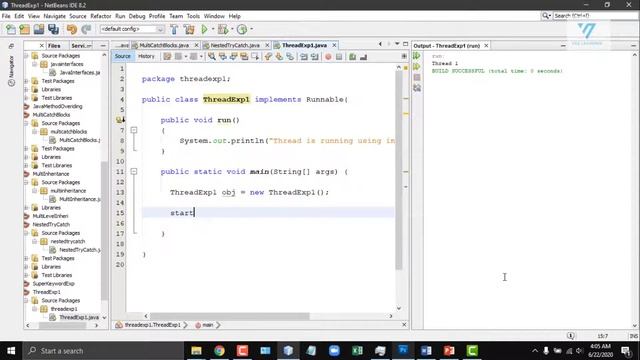Open the Profile Project dropdown arrow
Image resolution: width=640 pixels, height=360 pixels.
click(x=251, y=29)
